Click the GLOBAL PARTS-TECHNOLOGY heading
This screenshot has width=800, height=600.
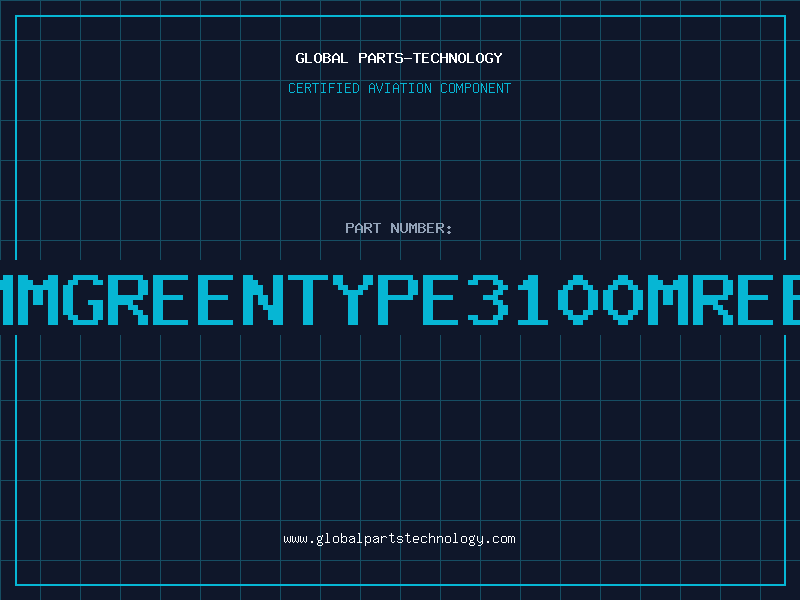click(x=399, y=58)
